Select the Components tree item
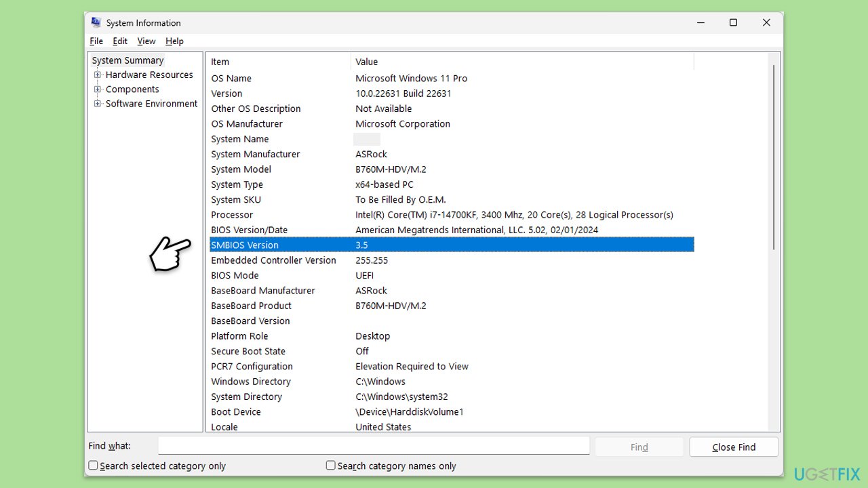 pos(132,89)
